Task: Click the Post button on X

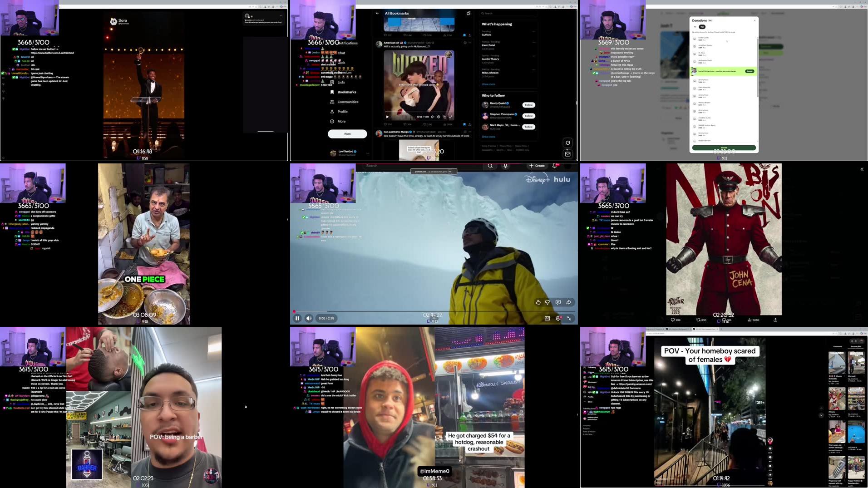Action: (347, 134)
